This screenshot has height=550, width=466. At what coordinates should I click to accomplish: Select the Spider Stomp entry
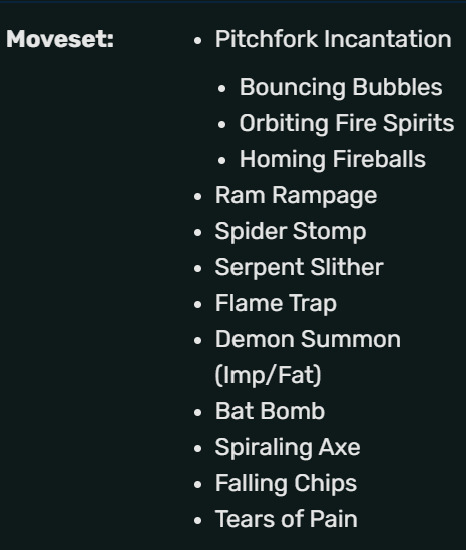(291, 231)
